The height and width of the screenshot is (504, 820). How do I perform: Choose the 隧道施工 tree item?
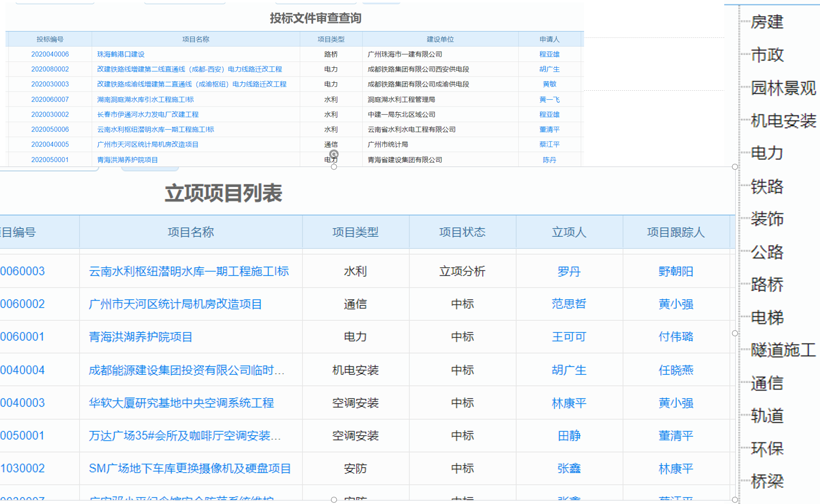[x=783, y=350]
